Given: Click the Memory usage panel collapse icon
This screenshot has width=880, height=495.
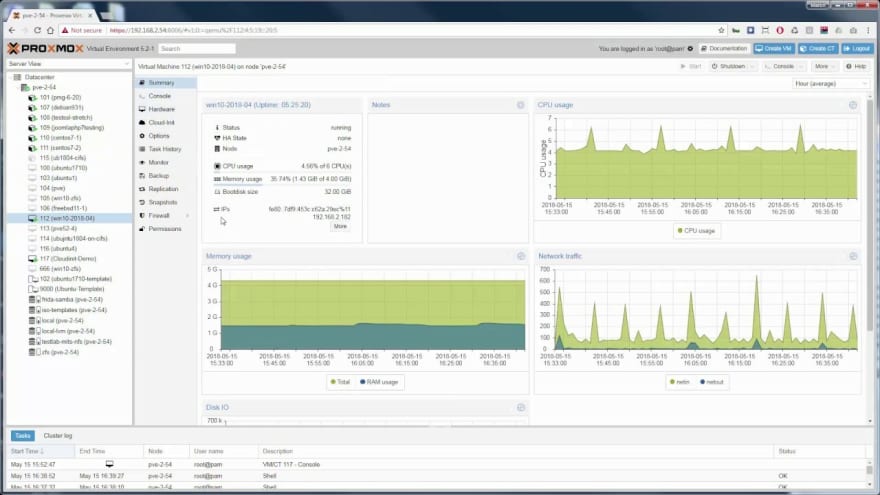Looking at the screenshot, I should pos(520,256).
